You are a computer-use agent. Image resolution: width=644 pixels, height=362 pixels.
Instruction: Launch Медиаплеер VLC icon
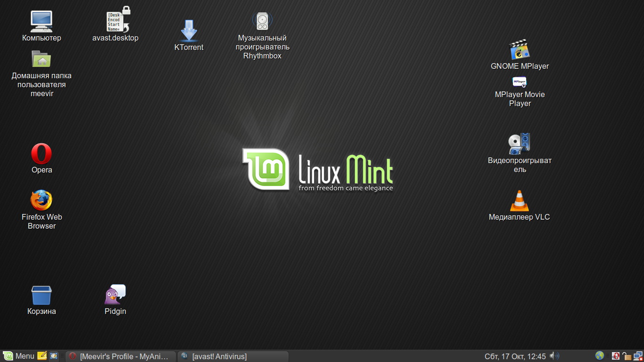pyautogui.click(x=520, y=201)
